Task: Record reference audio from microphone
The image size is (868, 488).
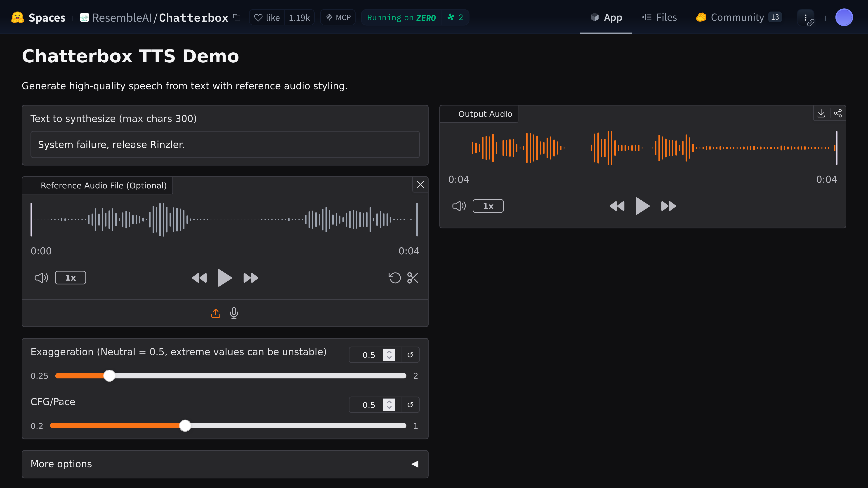Action: (234, 313)
